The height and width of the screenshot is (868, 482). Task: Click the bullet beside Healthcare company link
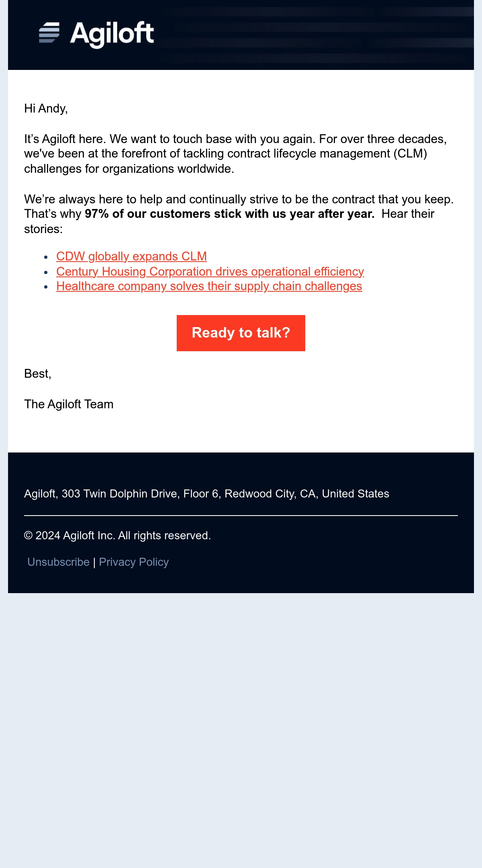[46, 287]
